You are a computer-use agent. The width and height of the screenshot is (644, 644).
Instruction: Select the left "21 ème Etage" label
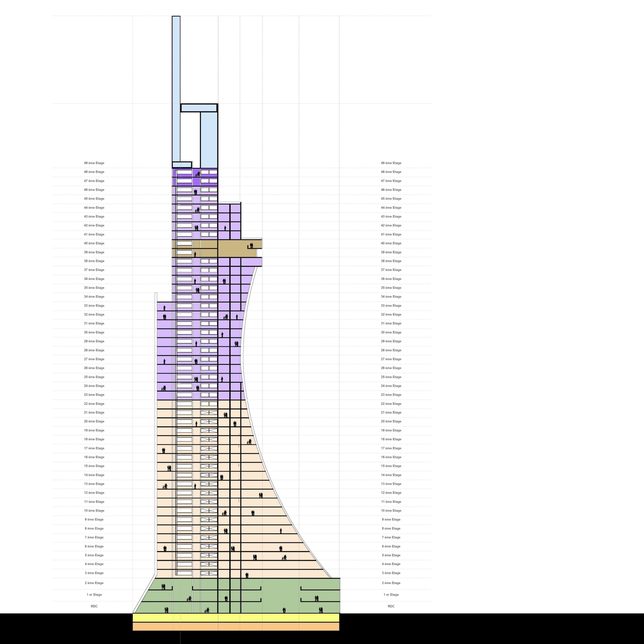(x=94, y=413)
